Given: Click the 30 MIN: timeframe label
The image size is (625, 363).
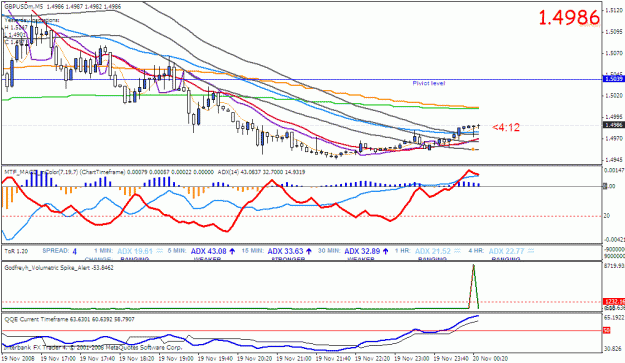Looking at the screenshot, I should [329, 251].
